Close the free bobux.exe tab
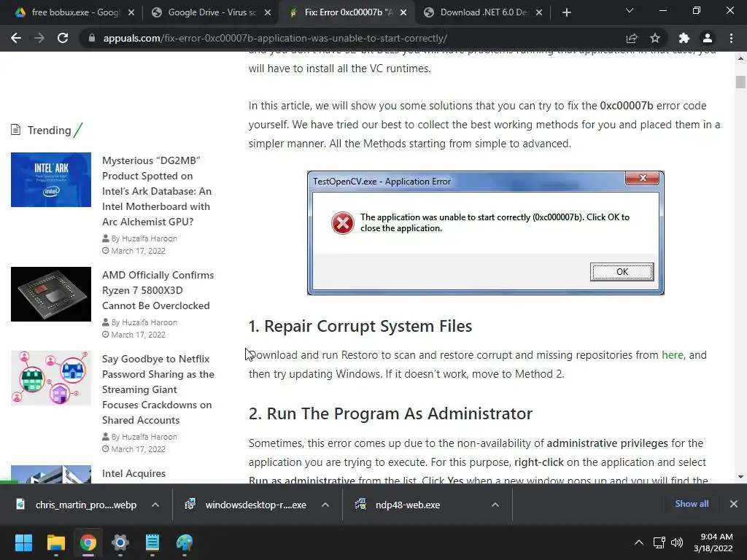 point(131,12)
